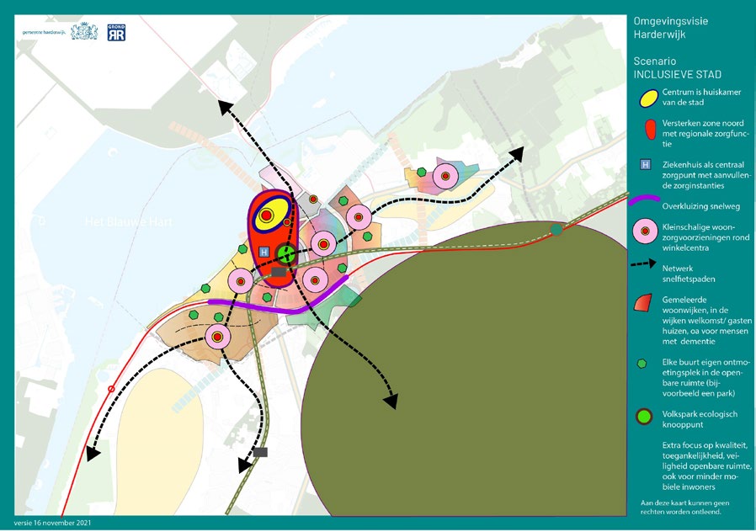The height and width of the screenshot is (532, 756).
Task: Click the yellow Centrum ellipse legend icon
Action: pyautogui.click(x=646, y=98)
